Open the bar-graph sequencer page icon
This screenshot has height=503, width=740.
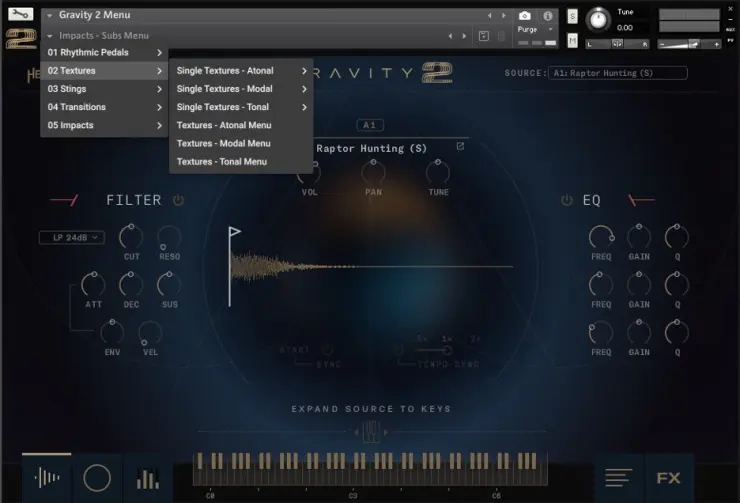pos(148,478)
